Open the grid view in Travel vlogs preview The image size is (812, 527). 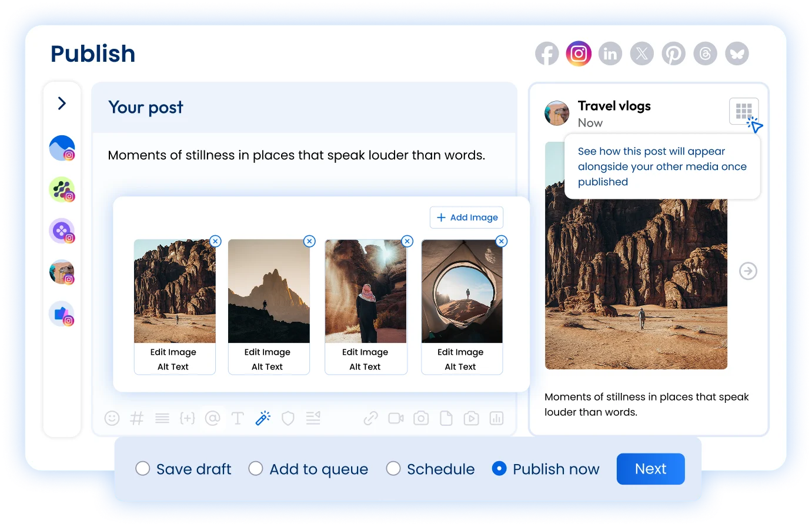click(744, 111)
